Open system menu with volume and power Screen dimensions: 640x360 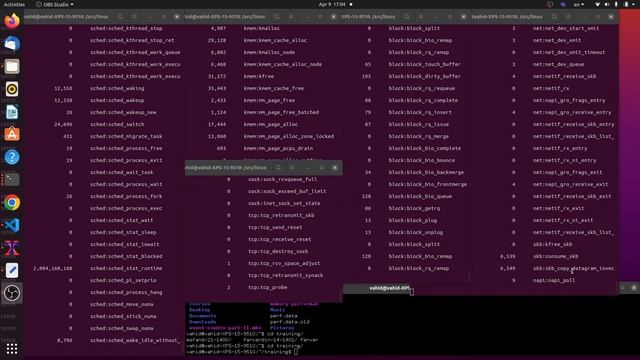[x=616, y=4]
